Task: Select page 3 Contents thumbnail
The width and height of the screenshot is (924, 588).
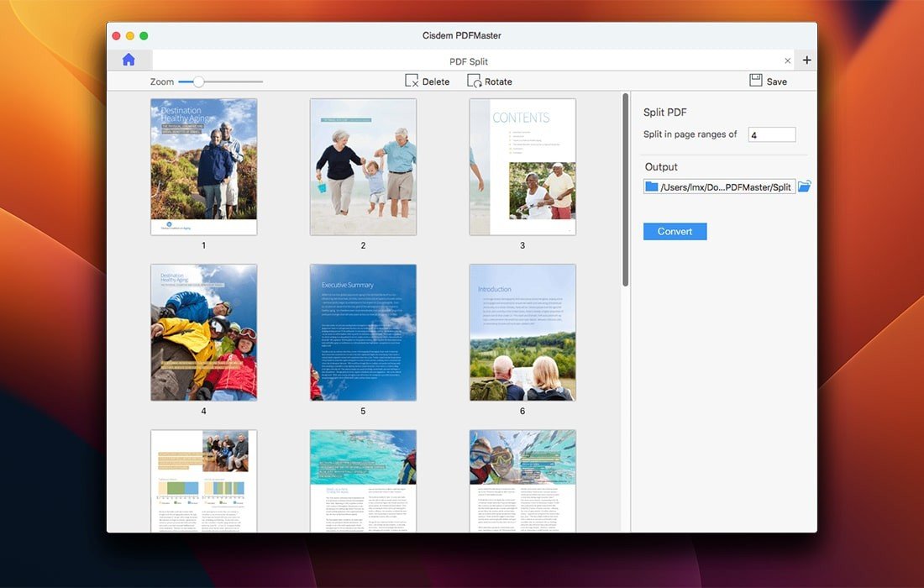Action: [x=522, y=166]
